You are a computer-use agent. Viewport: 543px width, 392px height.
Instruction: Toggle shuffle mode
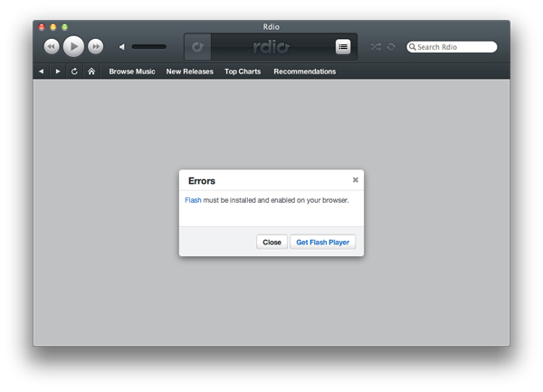376,47
